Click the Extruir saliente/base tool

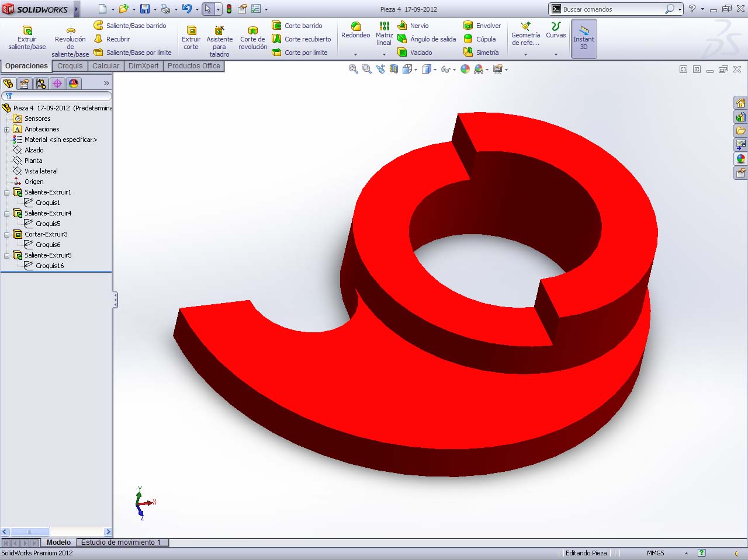(27, 38)
